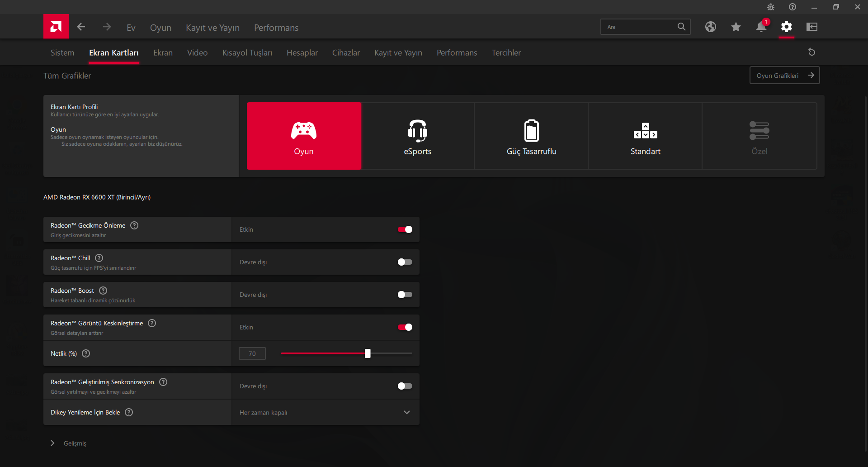Go back with the left arrow

pos(81,27)
